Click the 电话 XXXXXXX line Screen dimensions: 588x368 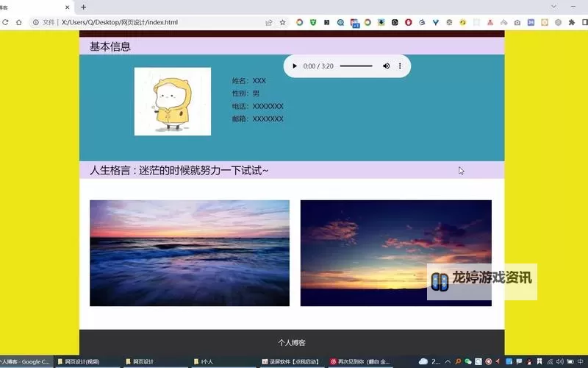[x=258, y=106]
